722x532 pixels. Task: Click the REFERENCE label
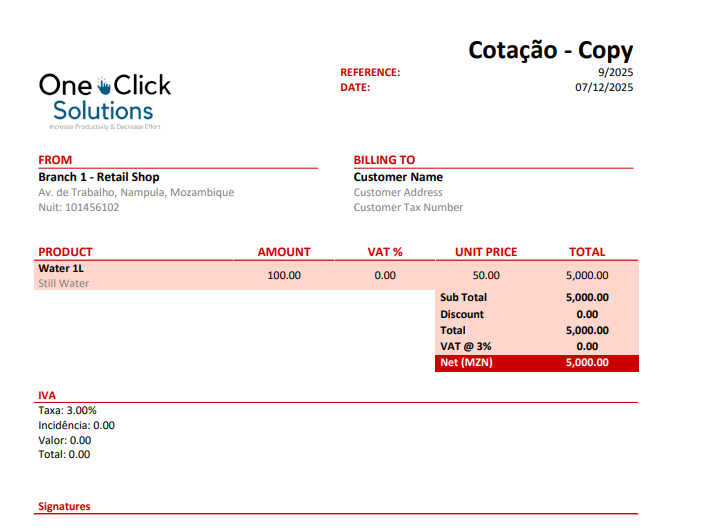click(370, 73)
